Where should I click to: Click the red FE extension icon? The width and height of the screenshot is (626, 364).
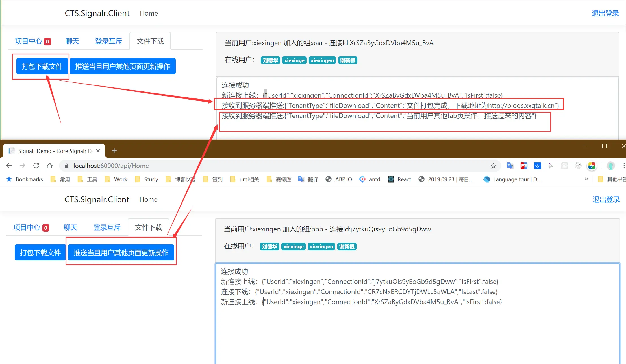pos(524,166)
